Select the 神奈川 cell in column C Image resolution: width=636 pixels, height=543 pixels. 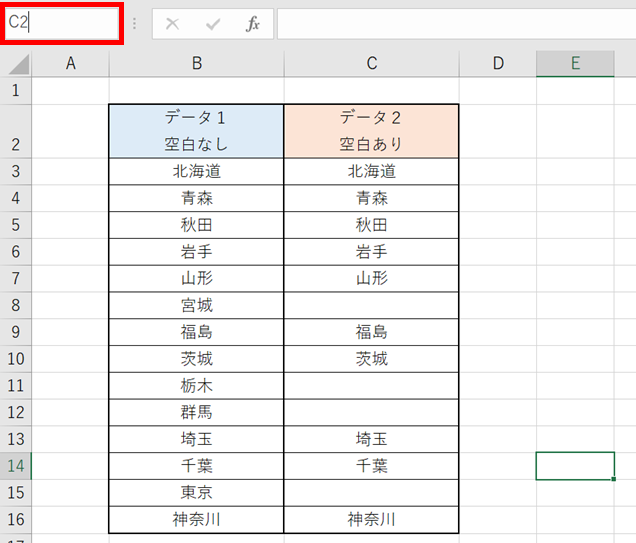coord(371,519)
